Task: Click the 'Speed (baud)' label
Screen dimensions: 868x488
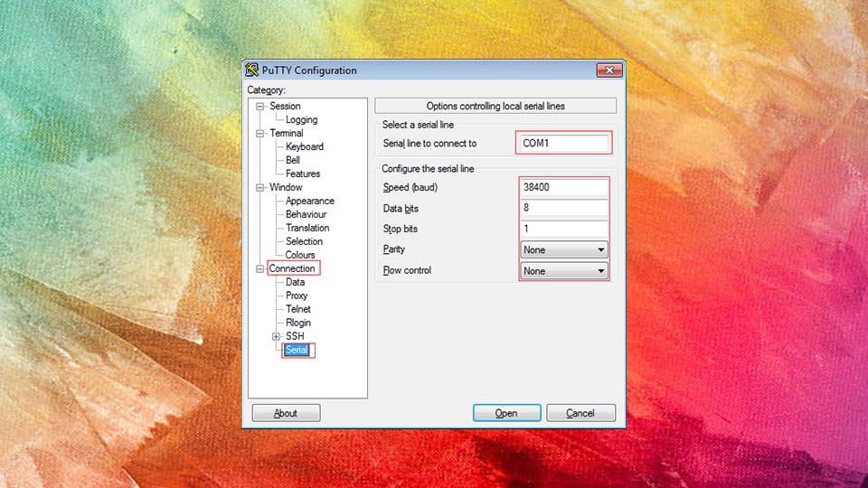Action: click(410, 188)
